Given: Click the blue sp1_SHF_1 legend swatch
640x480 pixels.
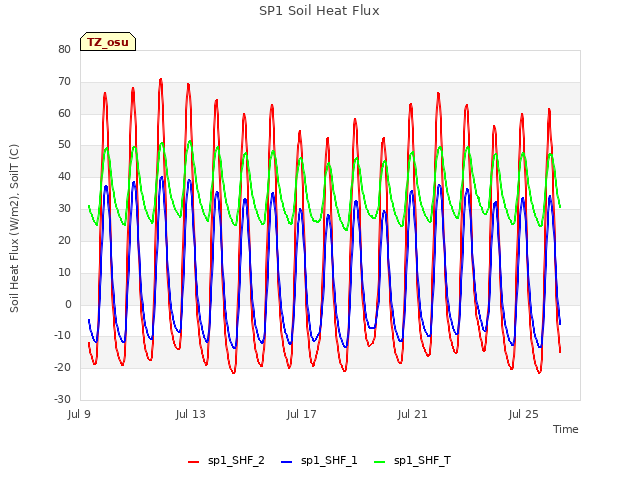Looking at the screenshot, I should [287, 462].
